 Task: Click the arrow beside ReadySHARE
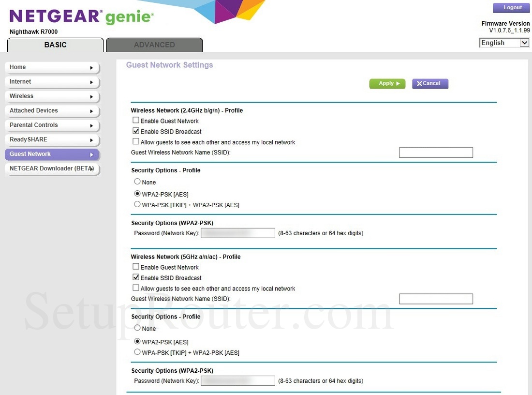(x=91, y=140)
